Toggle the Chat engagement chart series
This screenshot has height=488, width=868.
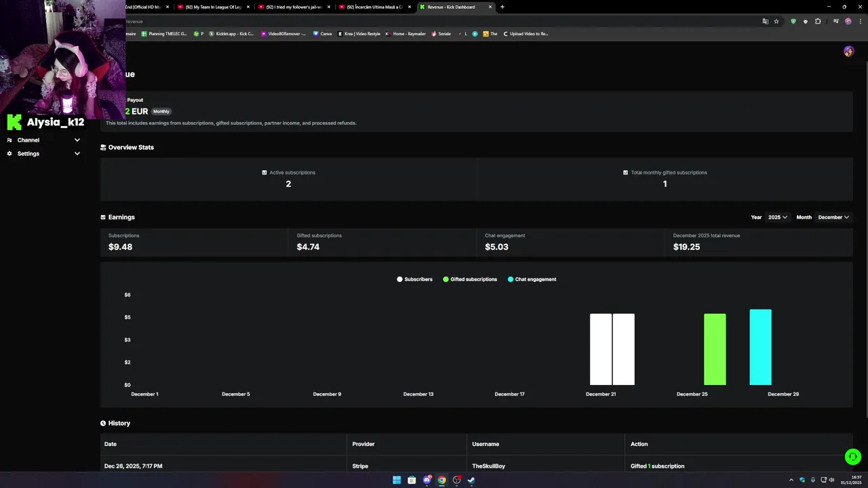click(532, 279)
